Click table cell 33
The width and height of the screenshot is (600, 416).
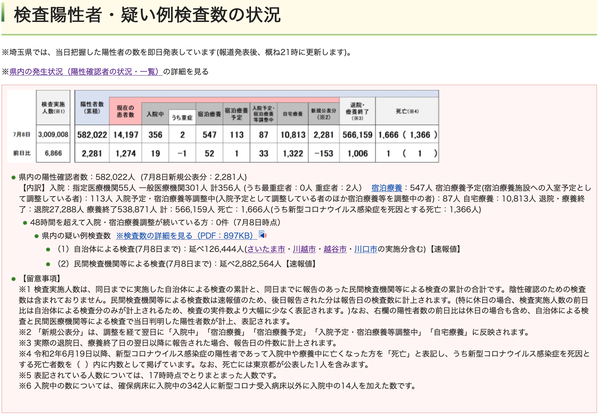[x=264, y=153]
